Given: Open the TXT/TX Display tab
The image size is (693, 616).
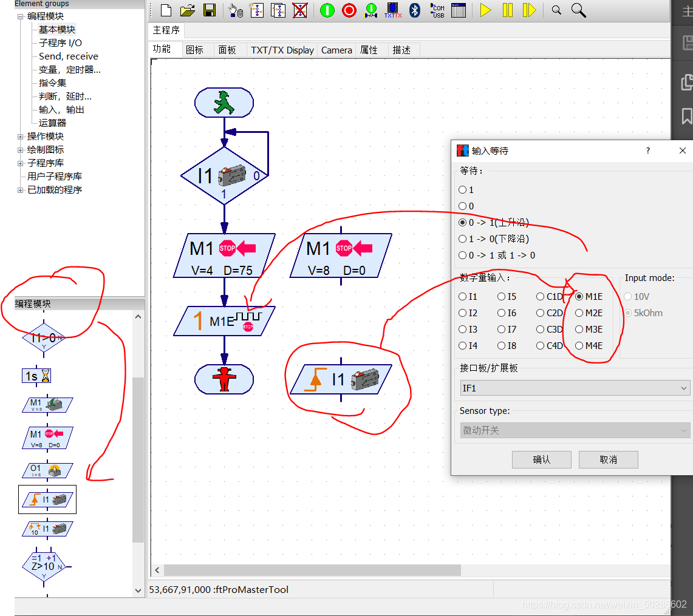Looking at the screenshot, I should point(282,50).
